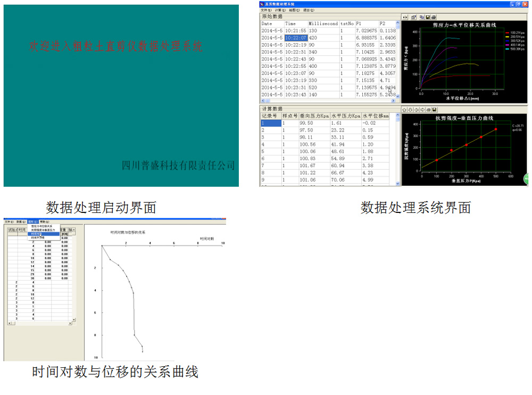Image resolution: width=532 pixels, height=395 pixels.
Task: Click the chart properties icon above shear curve
Action: [413, 18]
